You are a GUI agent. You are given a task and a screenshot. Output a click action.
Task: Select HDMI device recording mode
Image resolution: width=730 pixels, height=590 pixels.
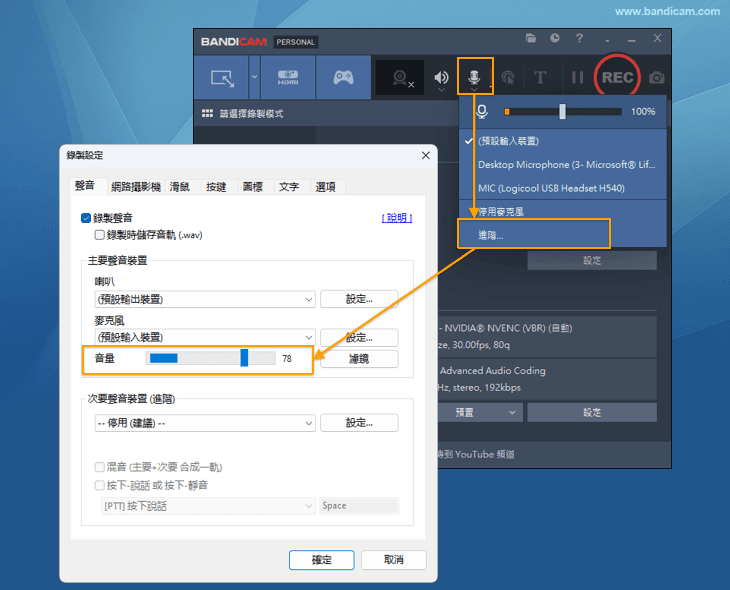click(x=288, y=77)
